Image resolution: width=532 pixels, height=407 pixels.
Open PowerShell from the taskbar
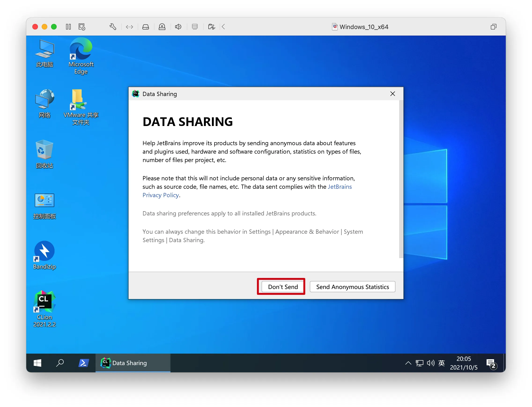84,363
